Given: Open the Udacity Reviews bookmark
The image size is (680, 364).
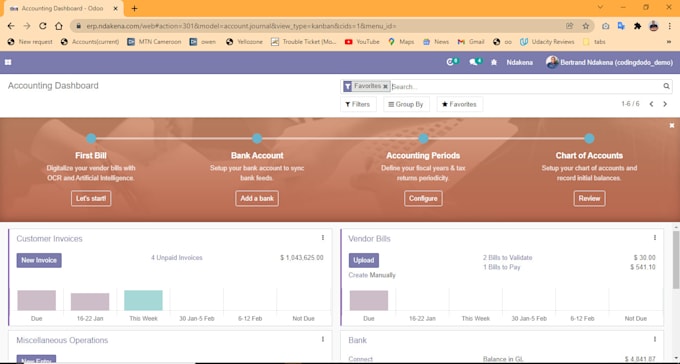Looking at the screenshot, I should click(547, 42).
